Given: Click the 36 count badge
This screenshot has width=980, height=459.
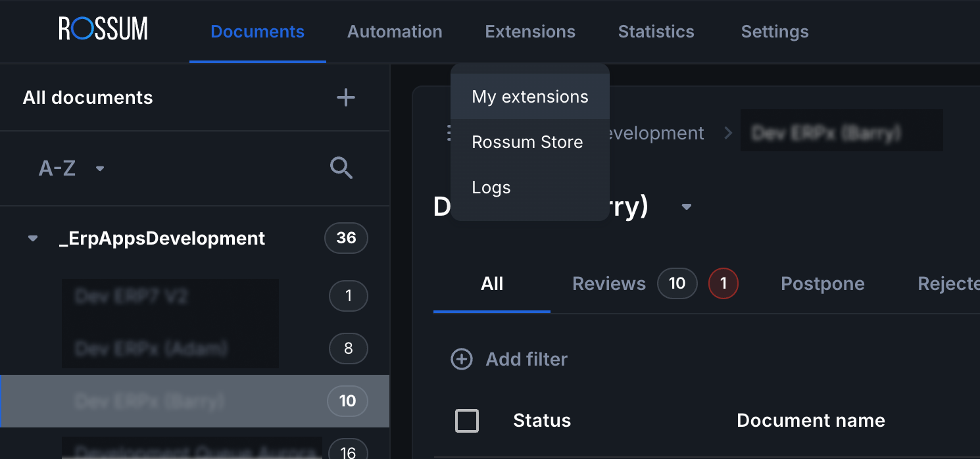Looking at the screenshot, I should pos(346,238).
